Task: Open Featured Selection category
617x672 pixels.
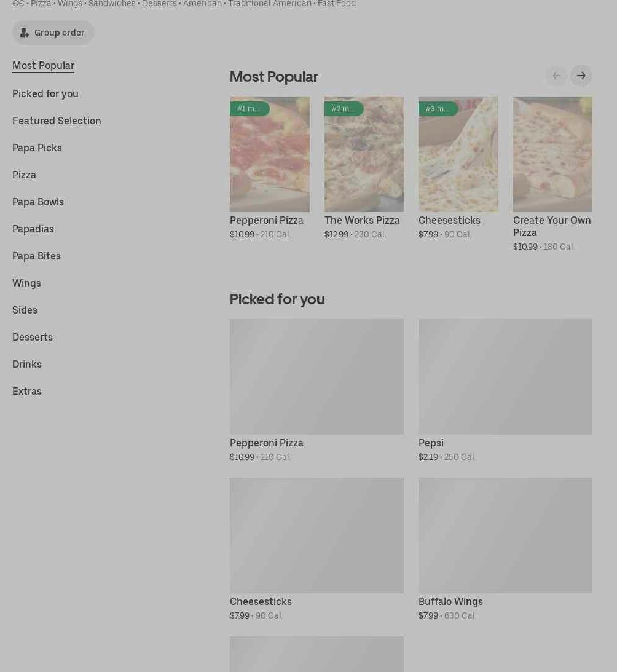Action: [x=57, y=121]
